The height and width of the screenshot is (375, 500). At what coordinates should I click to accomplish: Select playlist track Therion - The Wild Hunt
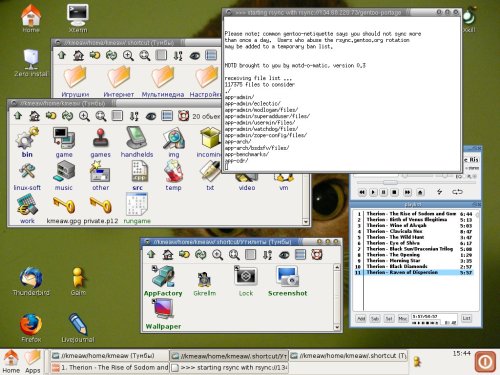(x=414, y=237)
